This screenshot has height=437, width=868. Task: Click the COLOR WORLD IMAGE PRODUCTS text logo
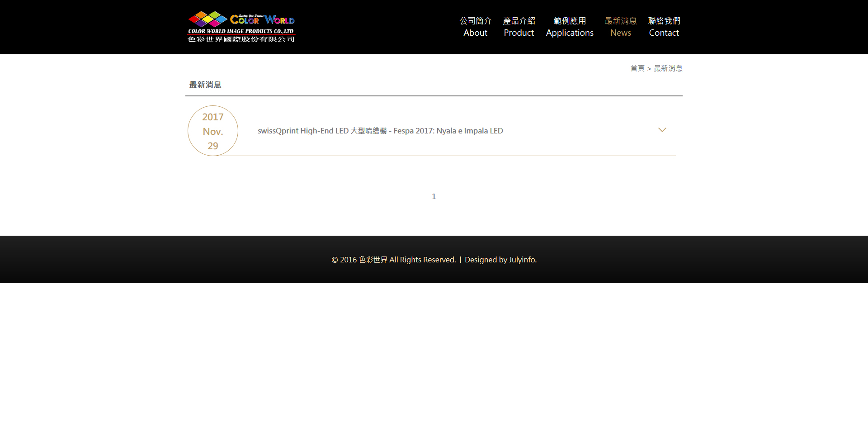click(x=241, y=31)
